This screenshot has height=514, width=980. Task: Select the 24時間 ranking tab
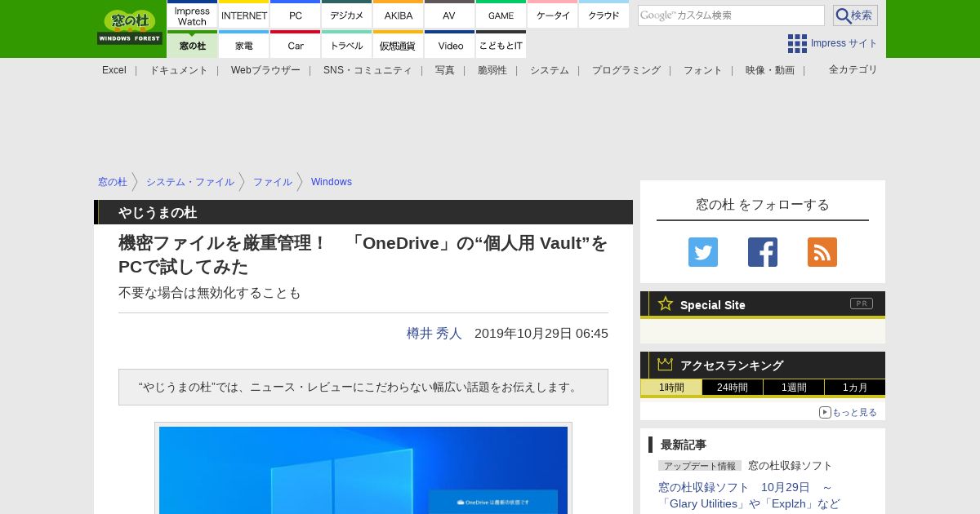[x=733, y=388]
